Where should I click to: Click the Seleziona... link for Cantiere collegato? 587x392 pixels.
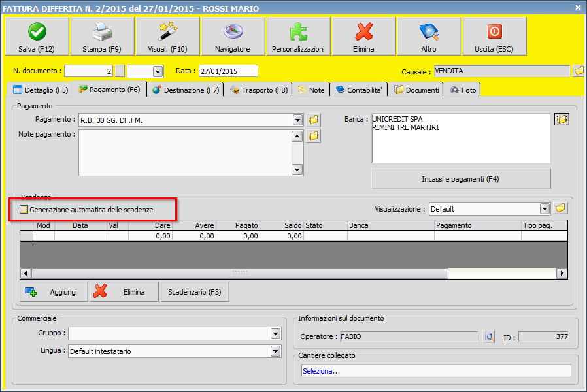point(321,371)
